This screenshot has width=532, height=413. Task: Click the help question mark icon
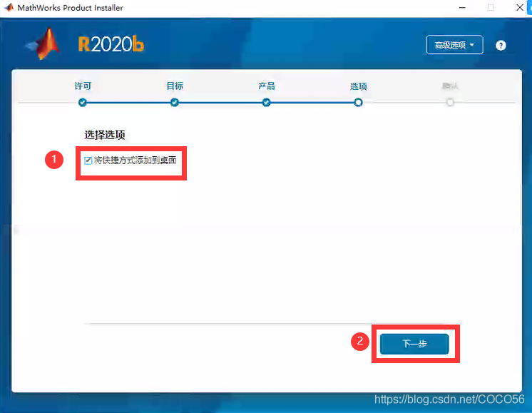point(501,45)
